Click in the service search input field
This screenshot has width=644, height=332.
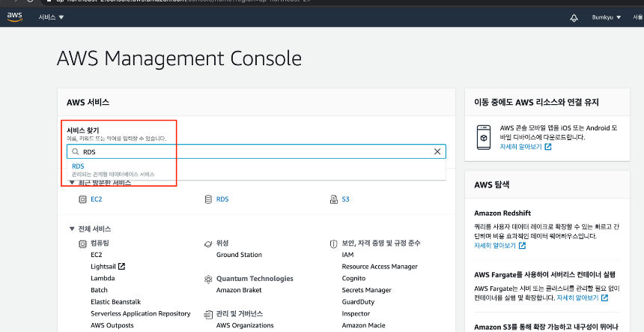pos(256,151)
